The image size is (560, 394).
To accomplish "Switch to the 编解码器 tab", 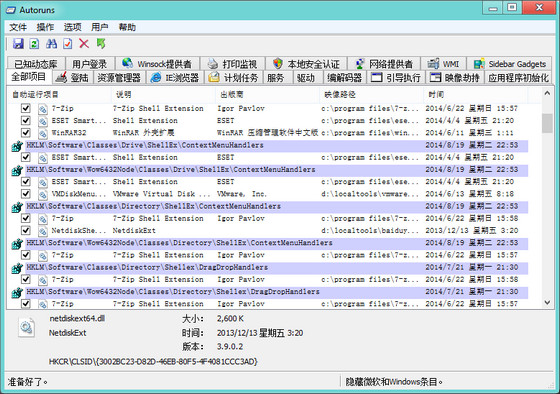I will pos(344,78).
